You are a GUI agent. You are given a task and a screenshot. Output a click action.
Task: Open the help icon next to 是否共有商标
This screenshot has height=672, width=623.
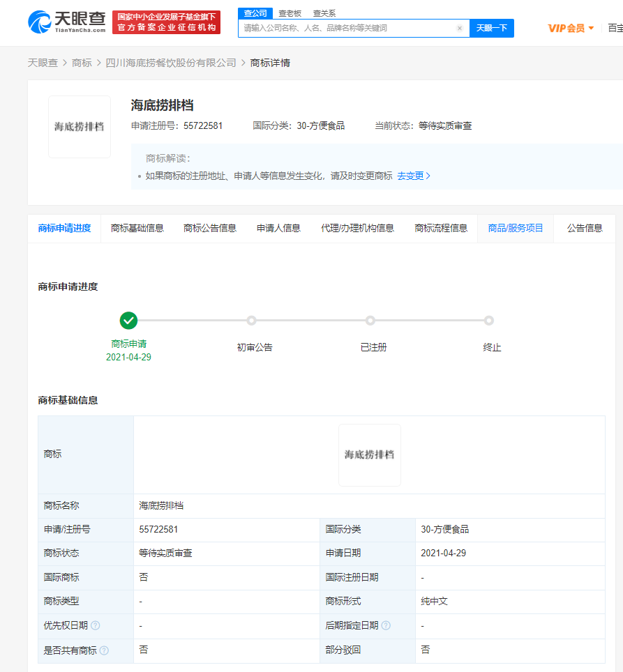104,650
